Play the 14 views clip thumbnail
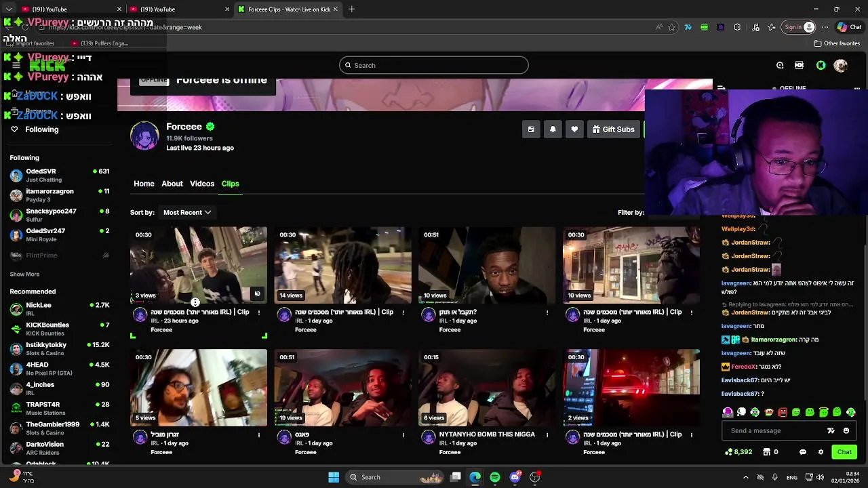Viewport: 868px width, 488px height. [342, 265]
